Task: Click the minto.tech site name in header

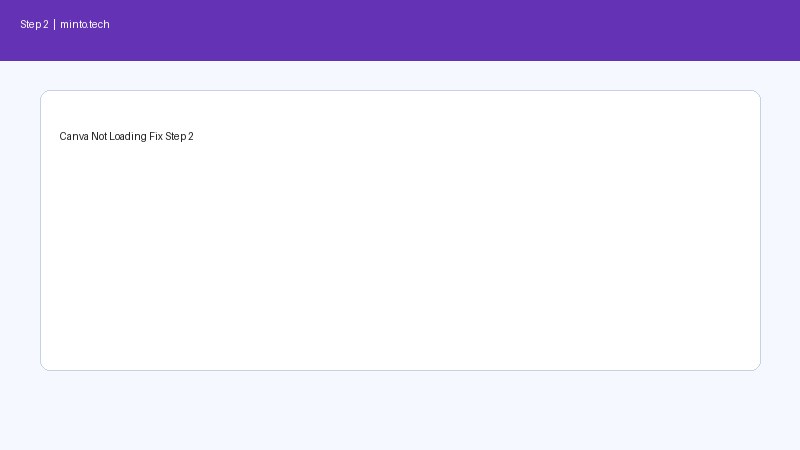Action: pos(85,24)
